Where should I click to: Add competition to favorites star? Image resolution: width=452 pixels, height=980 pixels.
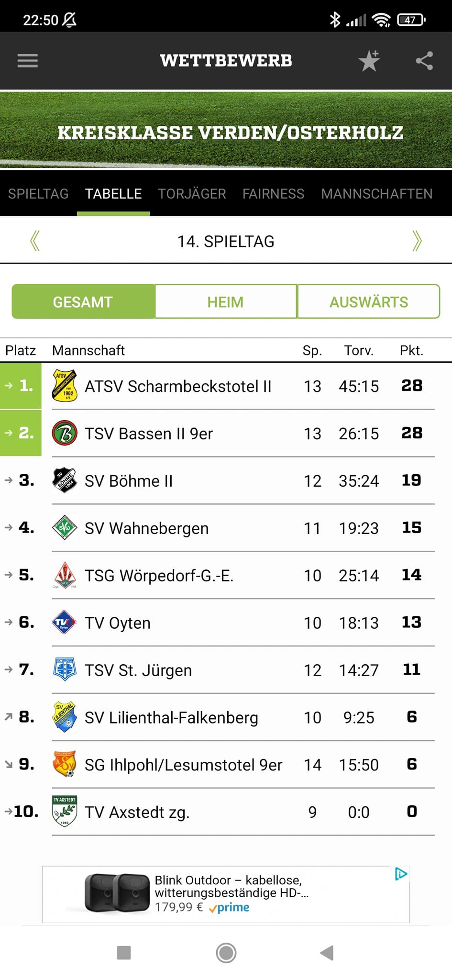click(369, 61)
